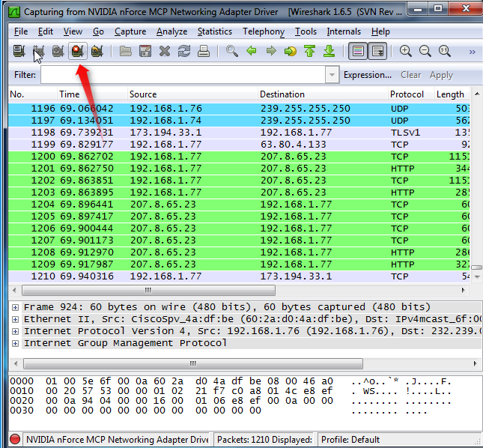
Task: Jump to last packet icon
Action: [x=329, y=51]
